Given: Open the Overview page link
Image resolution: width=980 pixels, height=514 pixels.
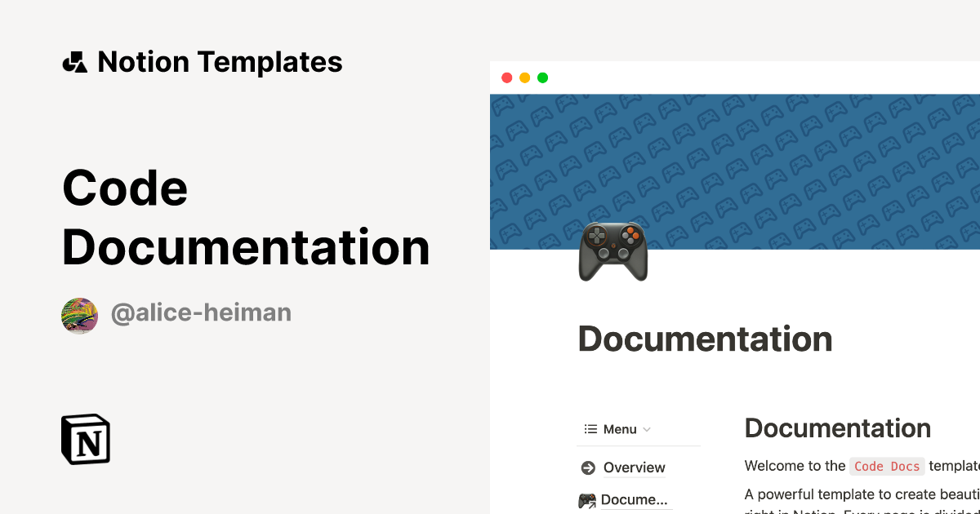Looking at the screenshot, I should [x=633, y=467].
